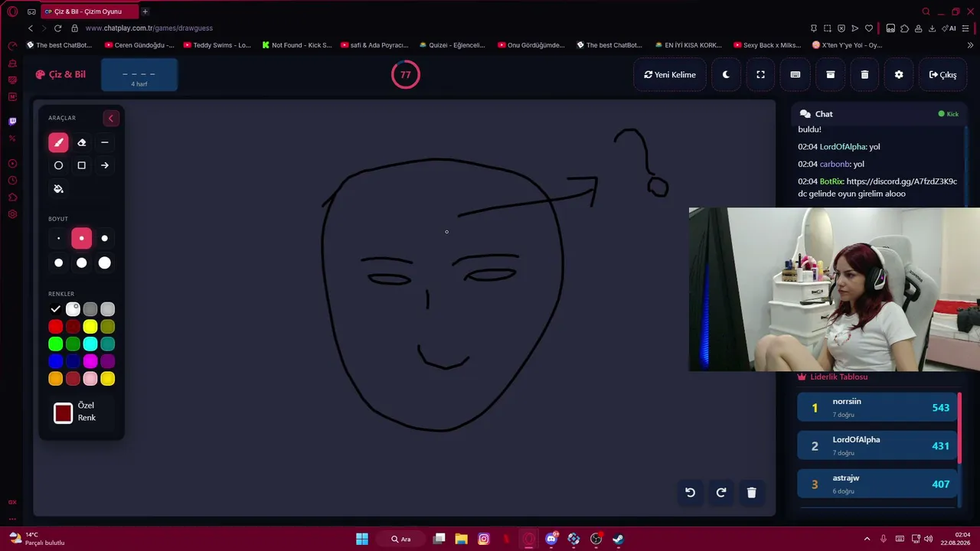Open a new browser tab
This screenshot has width=980, height=551.
[x=145, y=11]
